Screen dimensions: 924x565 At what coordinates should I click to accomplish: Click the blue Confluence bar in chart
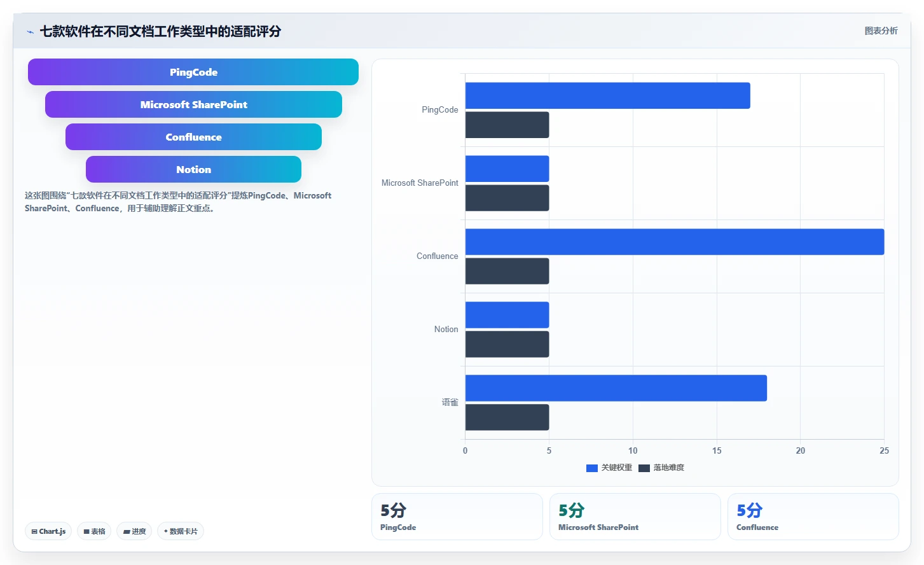click(x=675, y=242)
